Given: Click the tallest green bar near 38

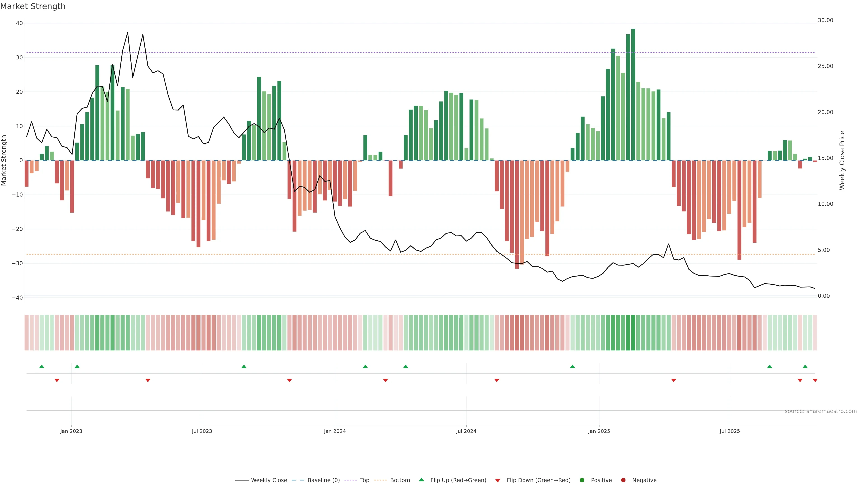Looking at the screenshot, I should (x=633, y=94).
